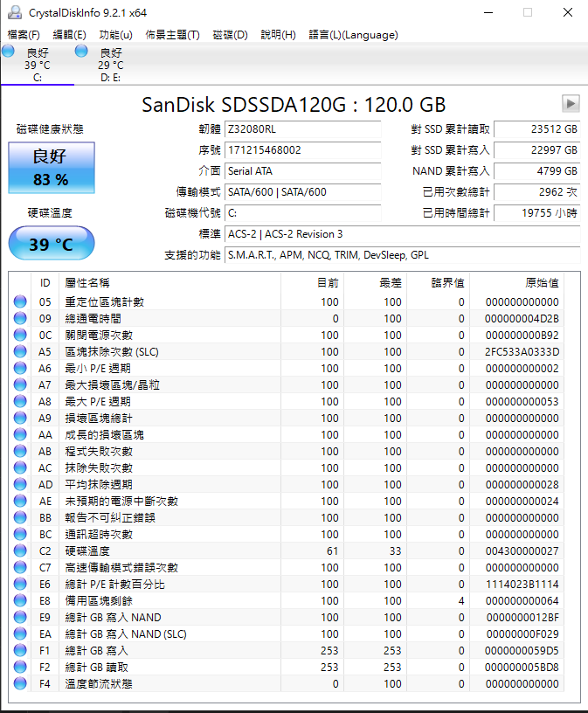Screen dimensions: 588x713
Task: Click the total host writes value 22997 GB
Action: 537,150
